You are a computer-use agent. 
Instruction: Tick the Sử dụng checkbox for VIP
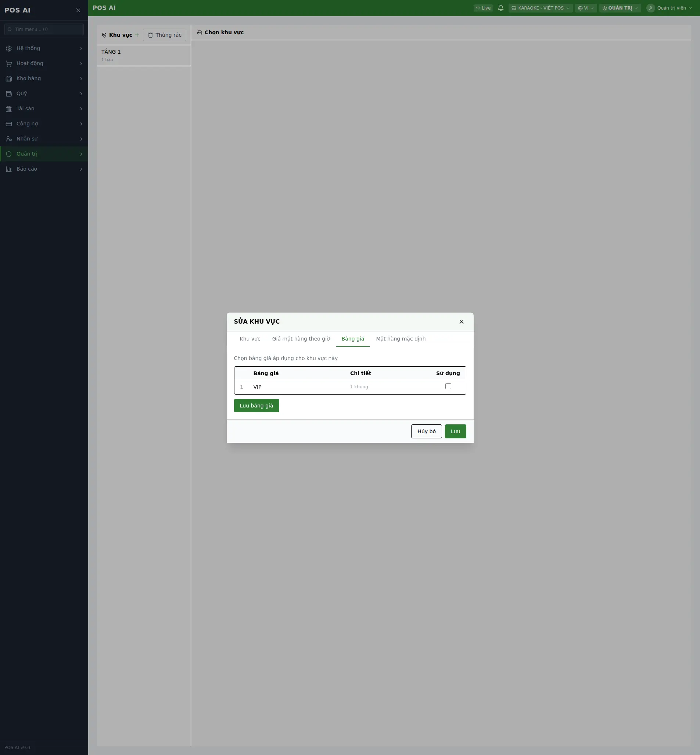point(448,386)
